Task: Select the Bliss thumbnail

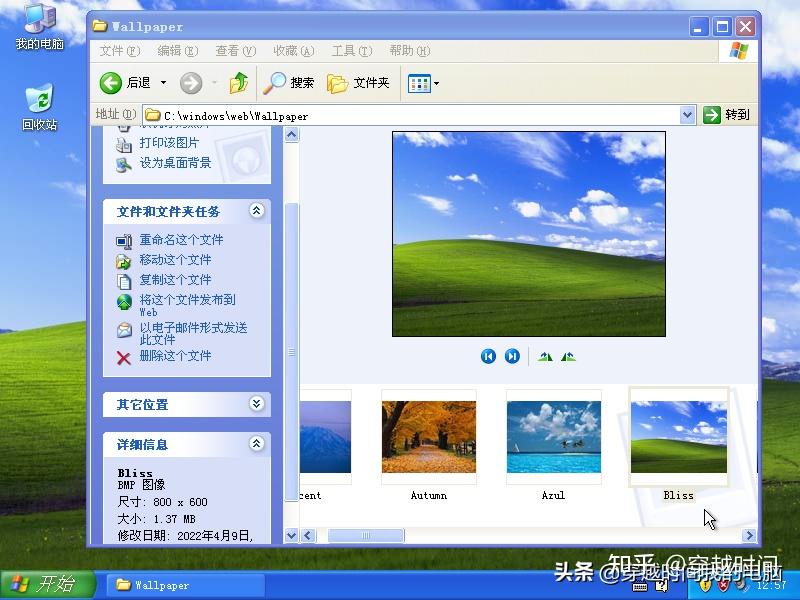Action: coord(679,437)
